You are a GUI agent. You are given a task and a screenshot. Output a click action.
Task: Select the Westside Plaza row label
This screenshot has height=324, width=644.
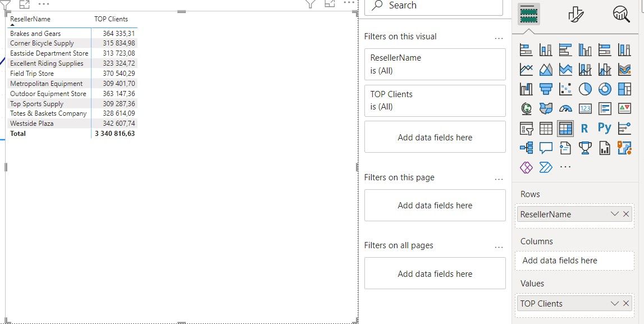tap(31, 123)
